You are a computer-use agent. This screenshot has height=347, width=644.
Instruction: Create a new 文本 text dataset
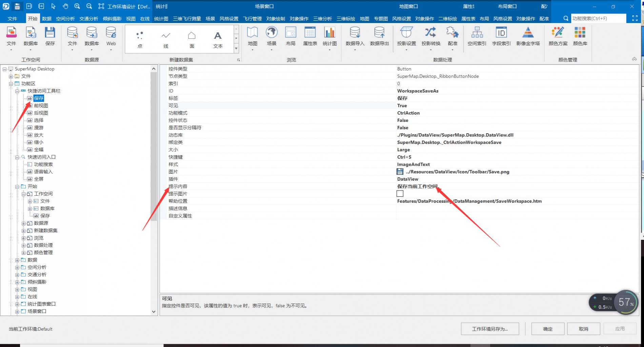point(218,39)
